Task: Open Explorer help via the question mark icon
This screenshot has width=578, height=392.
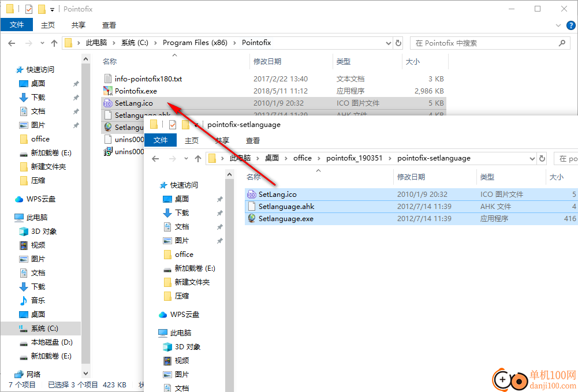Action: pos(570,25)
